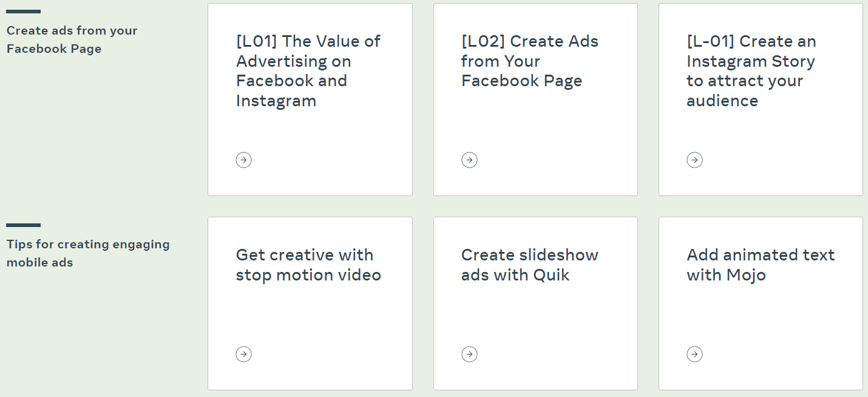Screen dimensions: 868x397
Task: Click the [L02] Create Ads from Facebook Page title
Action: 529,61
